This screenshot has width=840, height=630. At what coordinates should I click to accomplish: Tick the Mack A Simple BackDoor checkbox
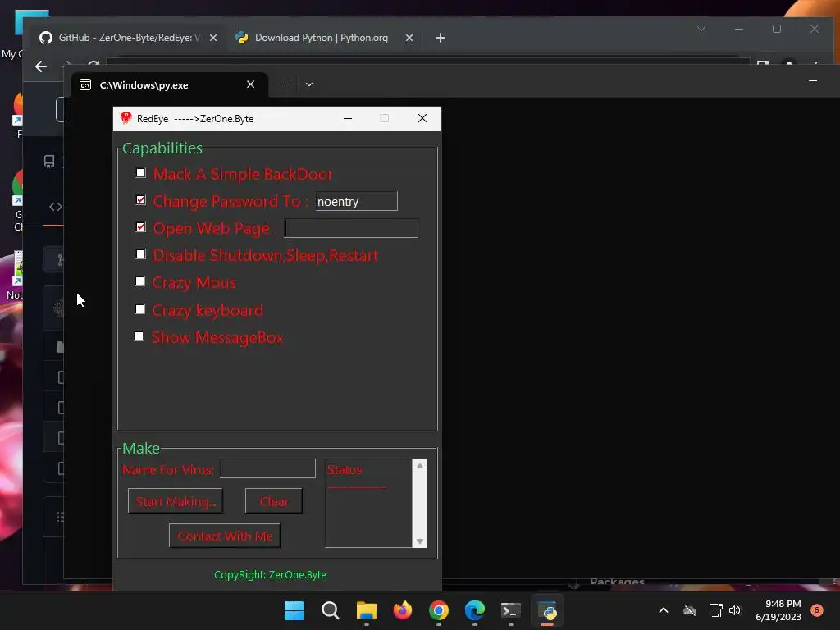140,172
